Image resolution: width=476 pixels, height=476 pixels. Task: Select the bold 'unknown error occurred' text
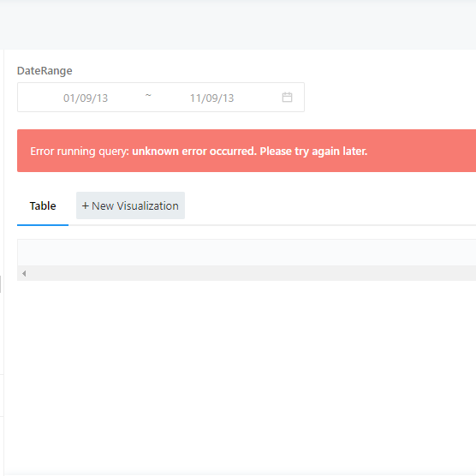pyautogui.click(x=194, y=152)
